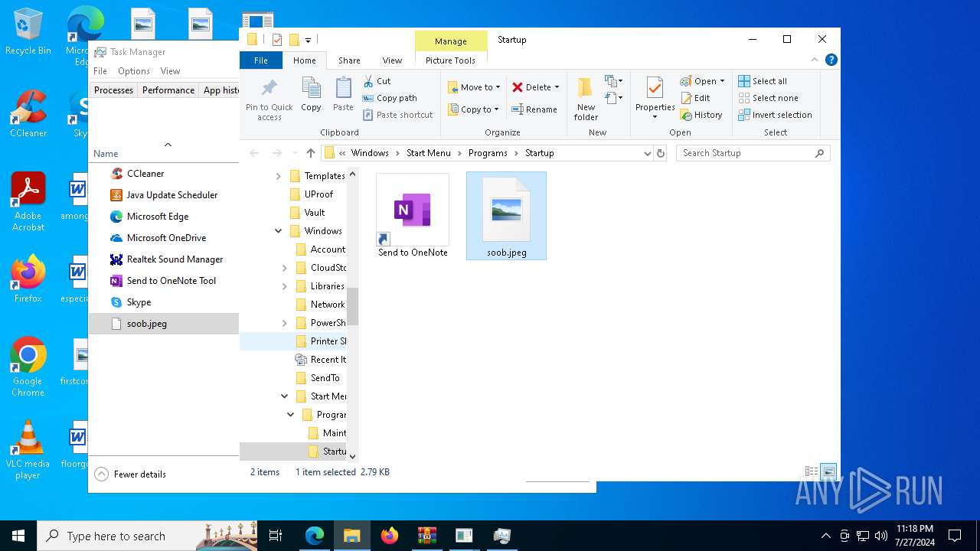Open Firefox from the taskbar
Image resolution: width=980 pixels, height=551 pixels.
click(390, 536)
